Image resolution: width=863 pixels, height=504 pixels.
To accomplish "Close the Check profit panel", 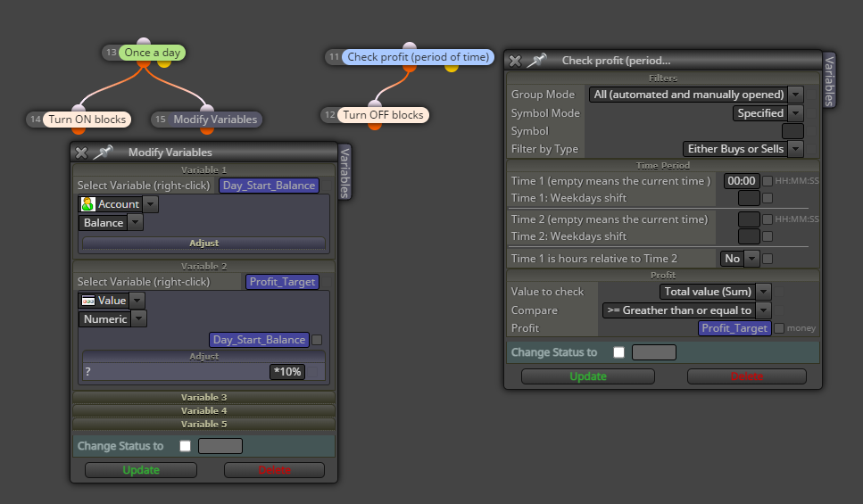I will click(515, 61).
